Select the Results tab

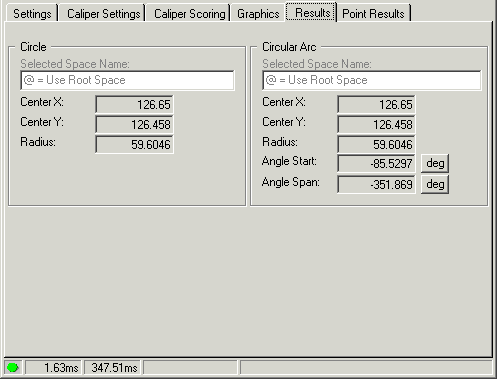(x=312, y=12)
